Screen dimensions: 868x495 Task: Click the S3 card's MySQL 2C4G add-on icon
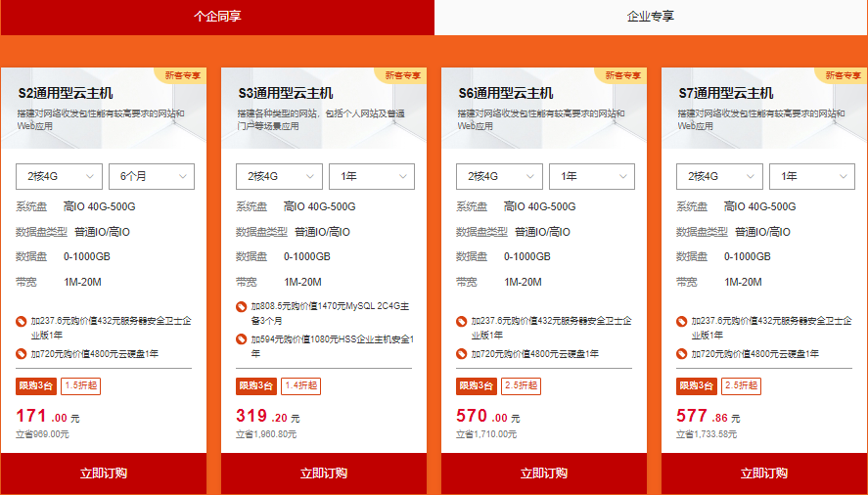242,306
